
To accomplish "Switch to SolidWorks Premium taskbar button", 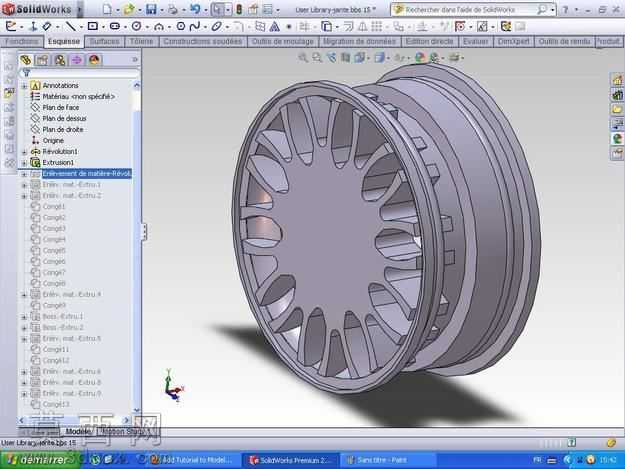I will (x=290, y=460).
